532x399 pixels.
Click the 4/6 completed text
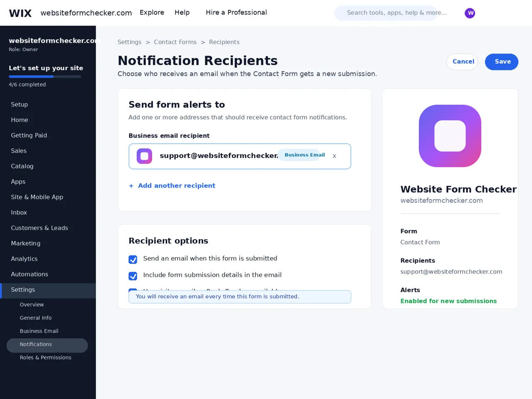coord(27,84)
